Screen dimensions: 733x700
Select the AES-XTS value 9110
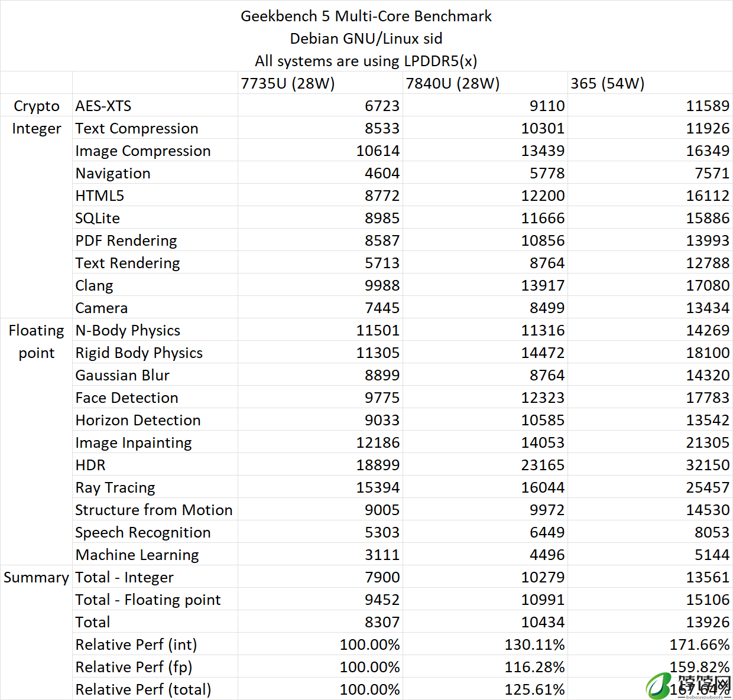(547, 106)
